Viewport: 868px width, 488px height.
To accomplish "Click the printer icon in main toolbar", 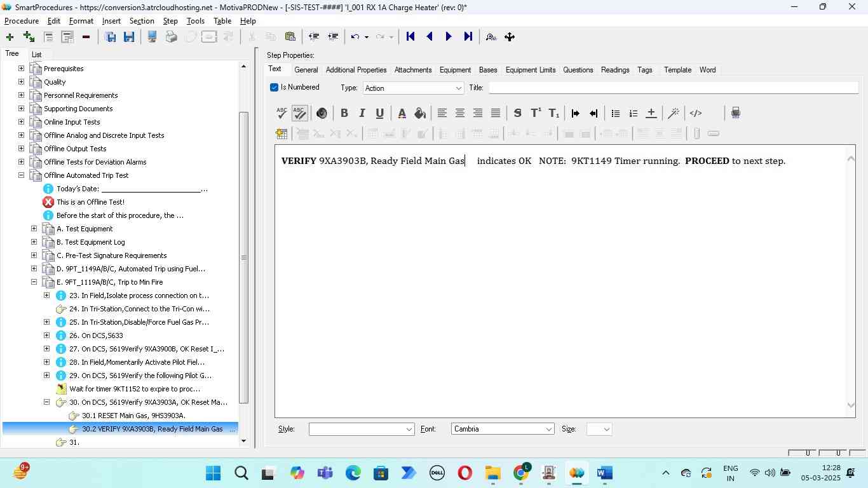I will click(x=171, y=37).
